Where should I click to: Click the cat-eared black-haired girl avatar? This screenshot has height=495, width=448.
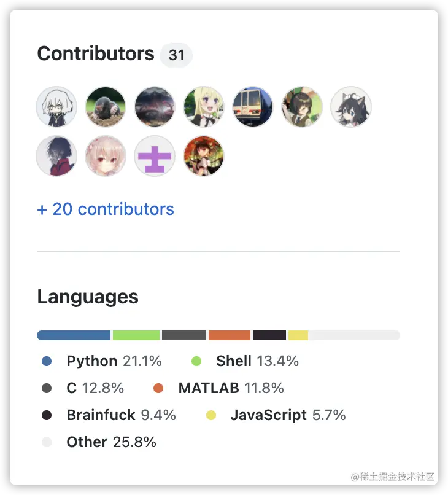tap(351, 107)
